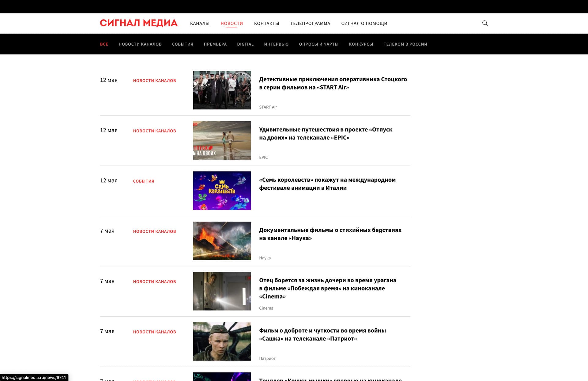Open the Телепрограмма menu item

pos(310,23)
